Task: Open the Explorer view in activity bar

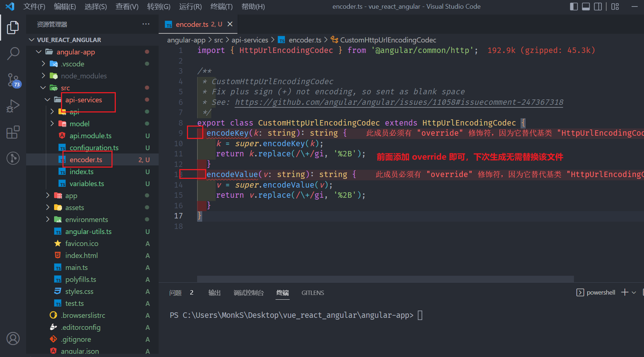Action: [x=13, y=28]
